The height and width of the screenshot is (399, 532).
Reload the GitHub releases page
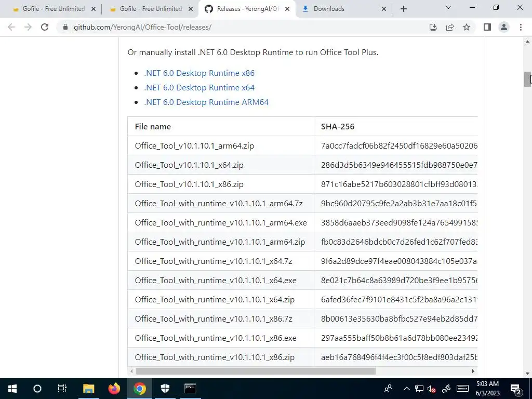tap(45, 27)
